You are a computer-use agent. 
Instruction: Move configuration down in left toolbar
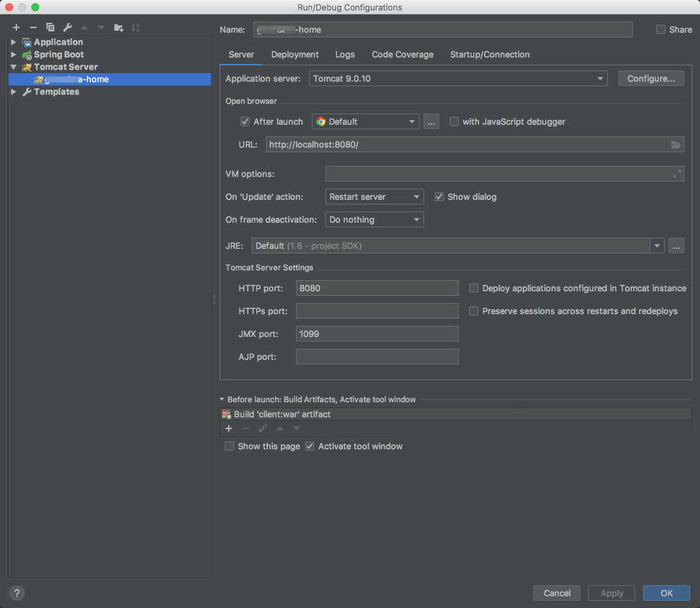(x=101, y=27)
